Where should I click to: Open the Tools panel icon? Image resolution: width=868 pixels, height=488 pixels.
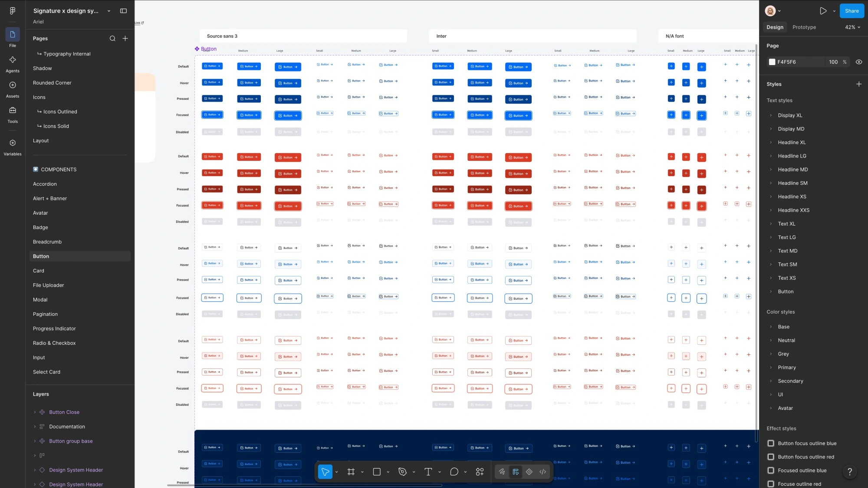pyautogui.click(x=13, y=110)
